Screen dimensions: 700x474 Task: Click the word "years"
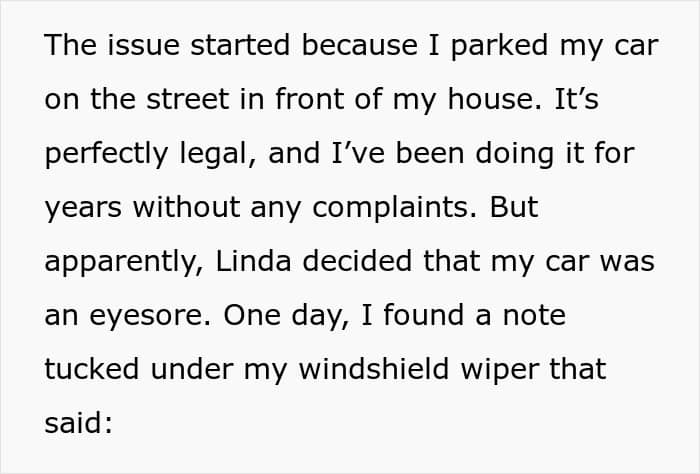[x=83, y=208]
